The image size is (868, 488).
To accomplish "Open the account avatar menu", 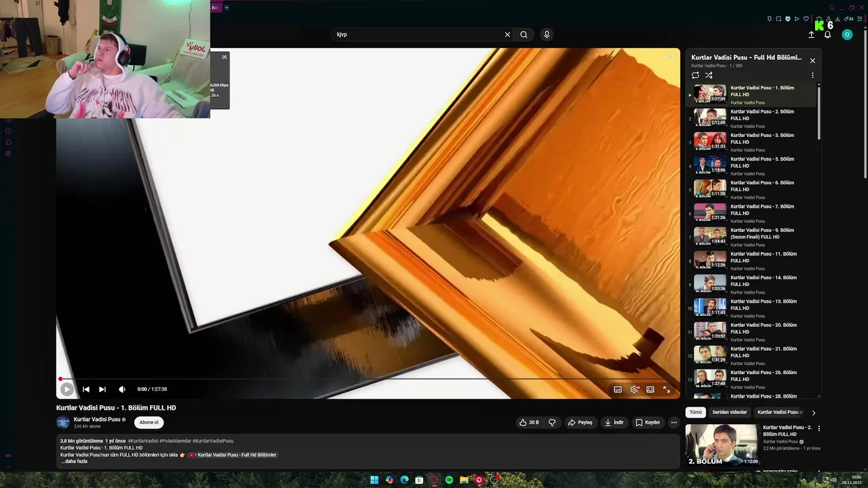I will tap(847, 35).
